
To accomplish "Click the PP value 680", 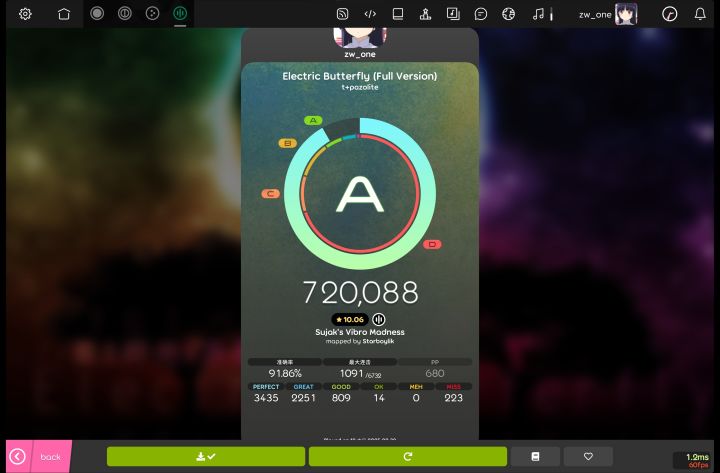I will 435,373.
